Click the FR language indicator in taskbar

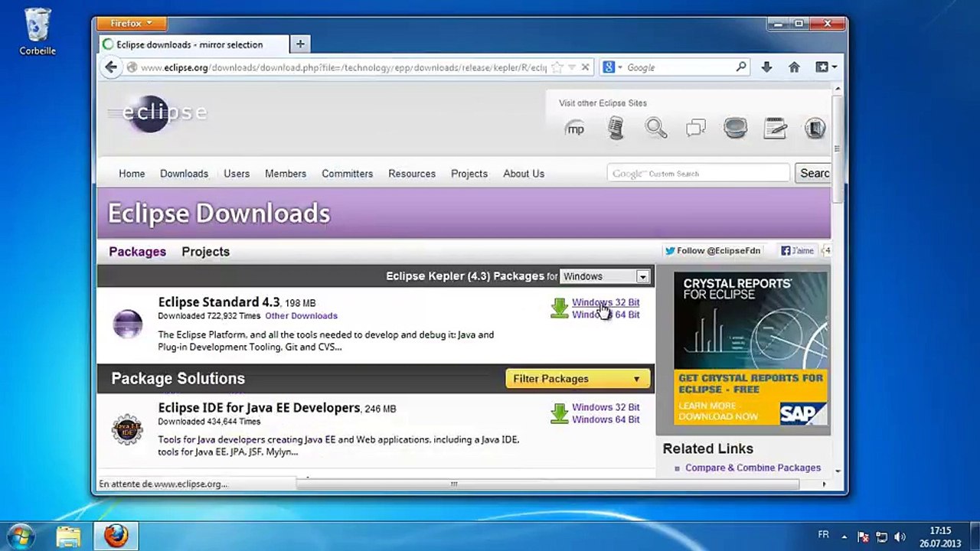click(823, 535)
